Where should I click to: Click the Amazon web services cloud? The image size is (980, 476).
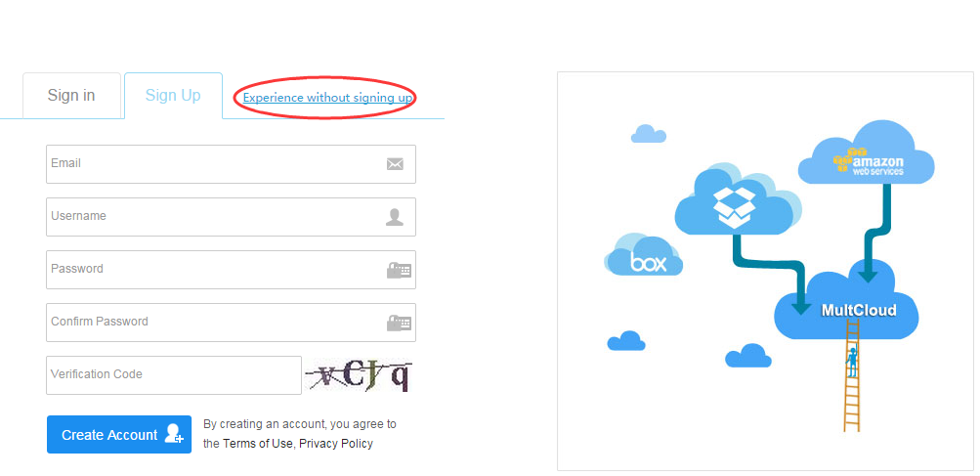pos(867,153)
